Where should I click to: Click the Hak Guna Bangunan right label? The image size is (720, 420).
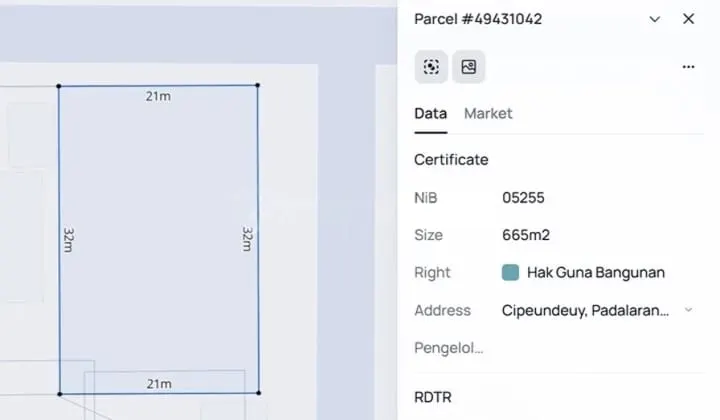click(596, 273)
